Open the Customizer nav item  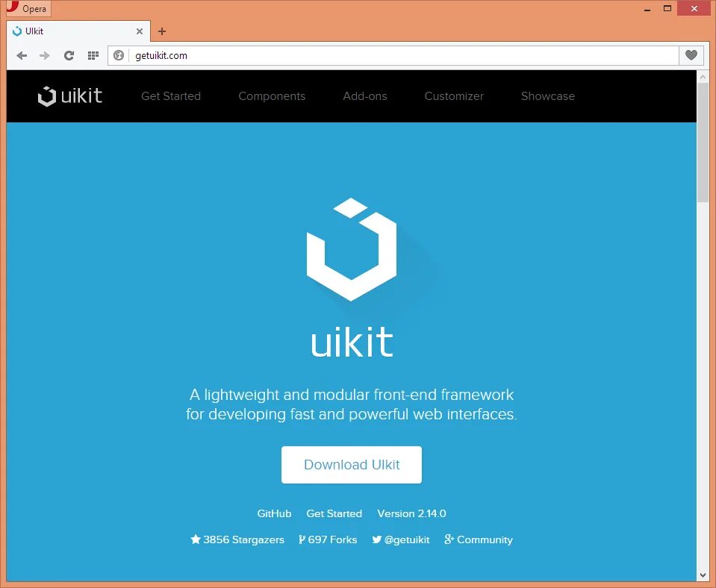click(454, 96)
